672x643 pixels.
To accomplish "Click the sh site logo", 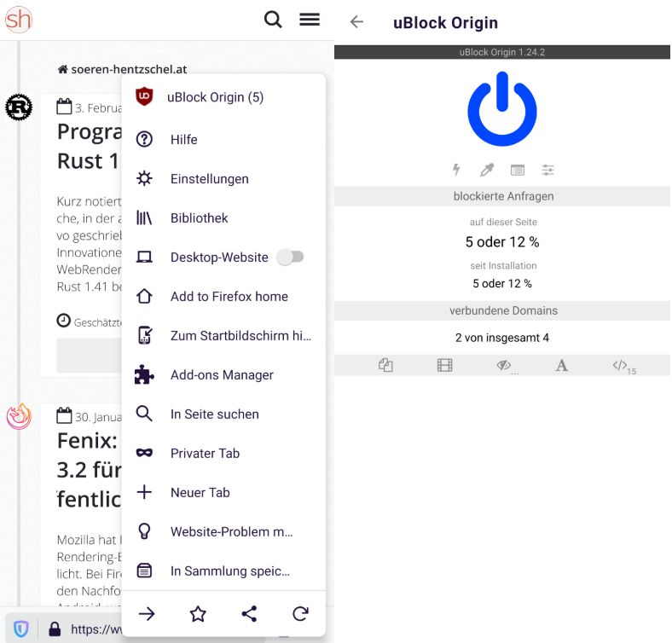I will [19, 20].
